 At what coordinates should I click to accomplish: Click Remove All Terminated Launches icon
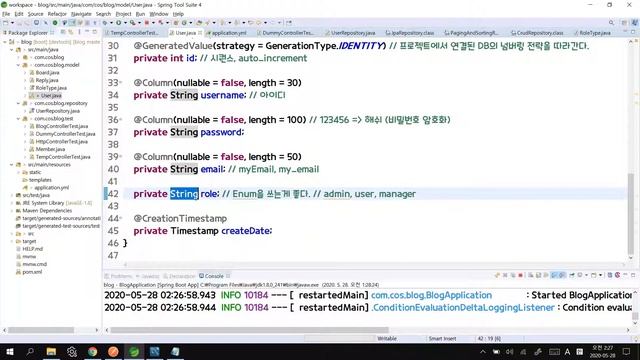tap(513, 276)
